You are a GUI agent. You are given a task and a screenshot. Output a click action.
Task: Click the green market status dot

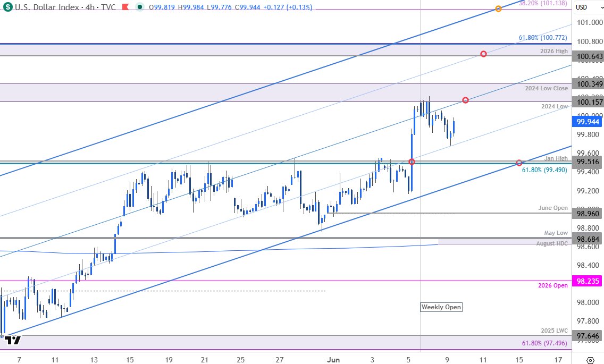point(140,7)
